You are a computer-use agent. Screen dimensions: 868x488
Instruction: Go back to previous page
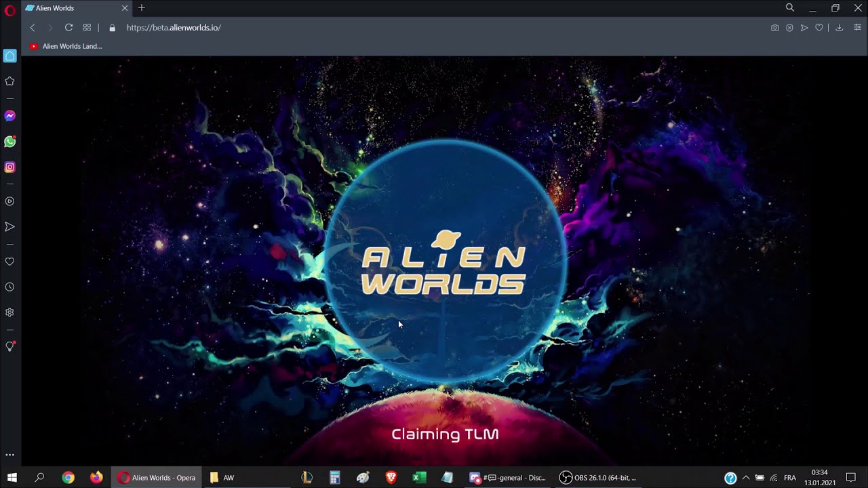(x=33, y=28)
